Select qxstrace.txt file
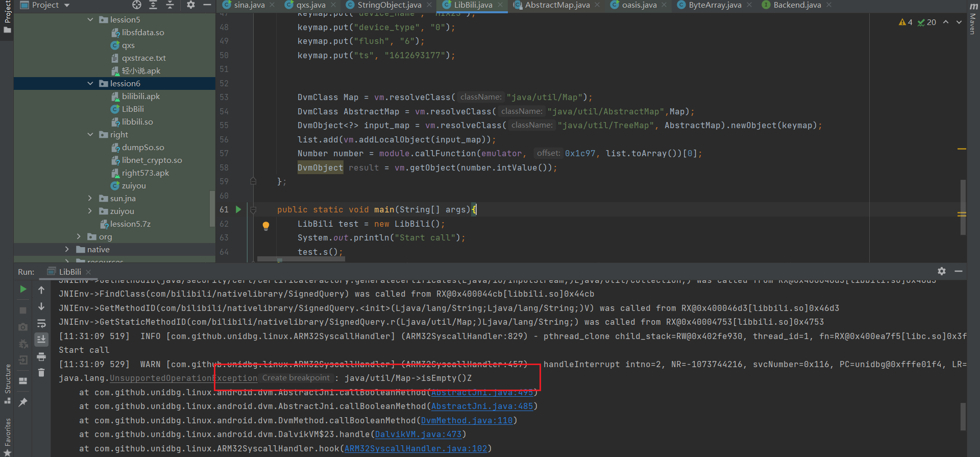 (143, 58)
